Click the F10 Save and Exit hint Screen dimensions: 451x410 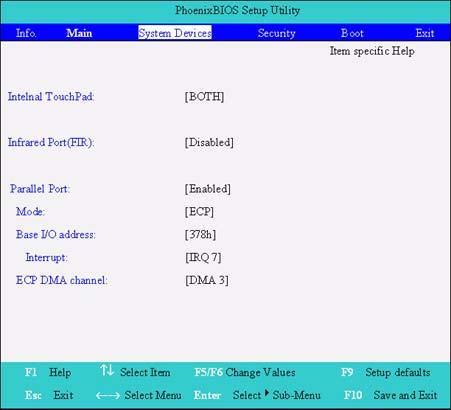click(x=390, y=395)
